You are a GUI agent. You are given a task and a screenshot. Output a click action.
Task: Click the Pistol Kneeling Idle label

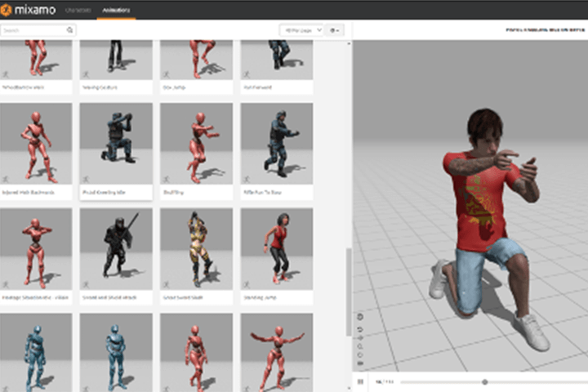104,193
